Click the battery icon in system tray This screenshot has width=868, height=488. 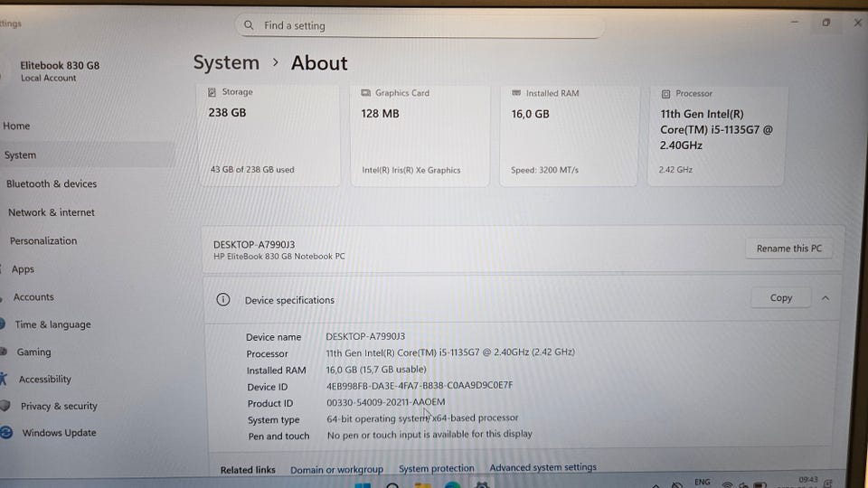click(x=760, y=485)
